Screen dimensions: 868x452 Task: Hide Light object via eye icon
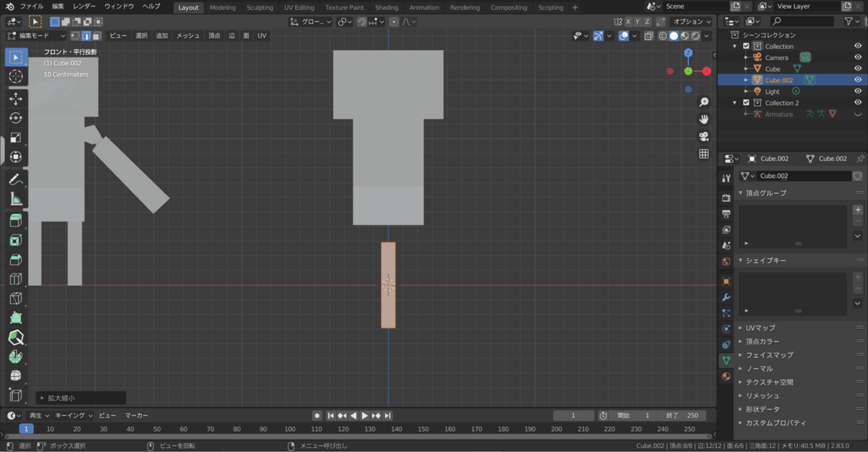coord(858,91)
